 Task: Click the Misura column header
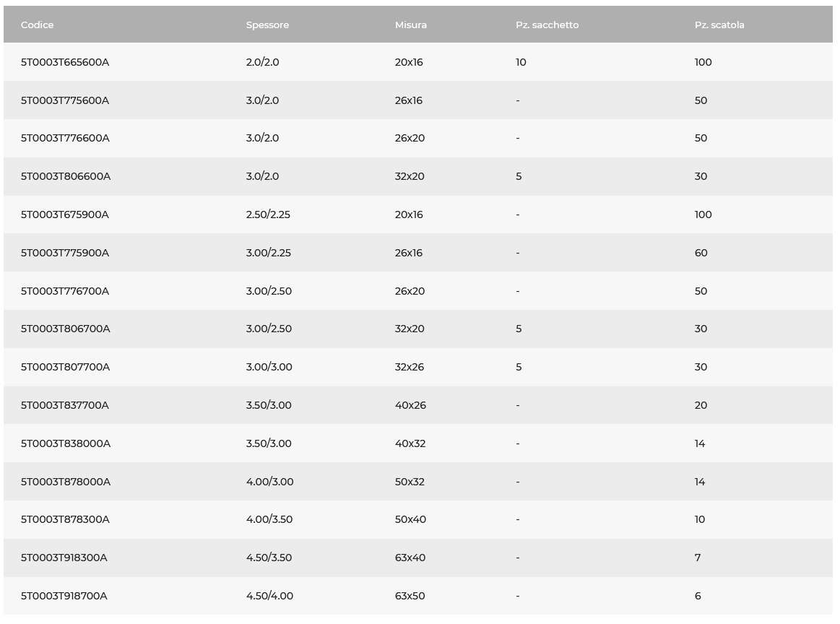pos(411,25)
